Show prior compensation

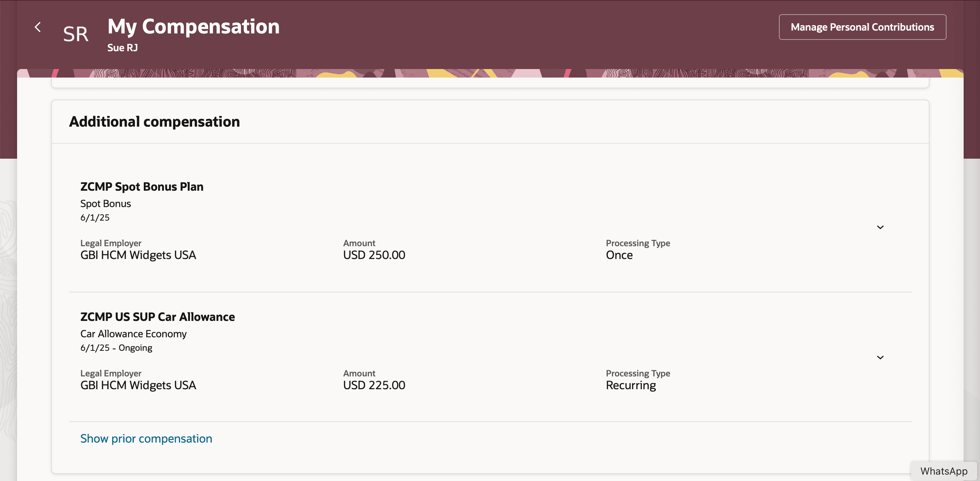[146, 438]
